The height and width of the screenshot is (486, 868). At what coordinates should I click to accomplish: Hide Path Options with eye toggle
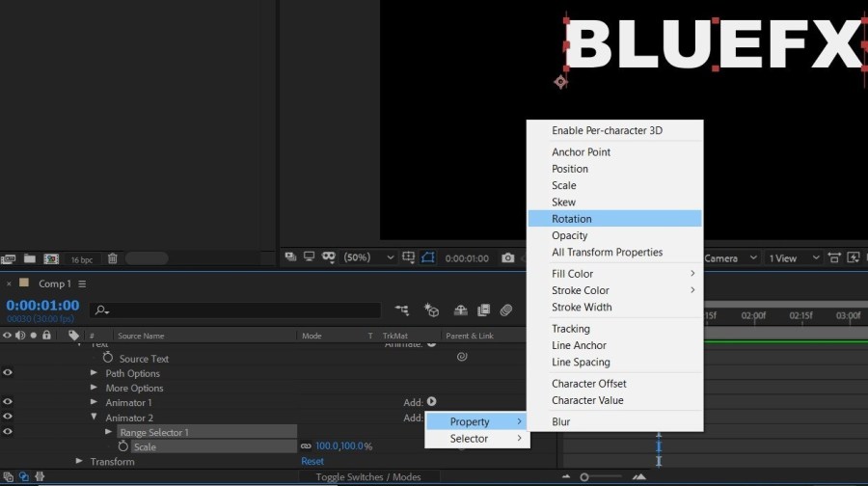(x=7, y=372)
